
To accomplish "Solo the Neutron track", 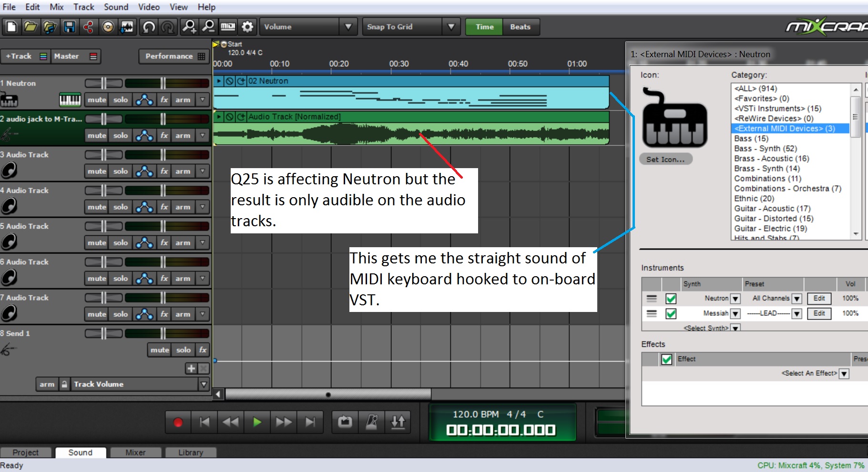I will (121, 100).
